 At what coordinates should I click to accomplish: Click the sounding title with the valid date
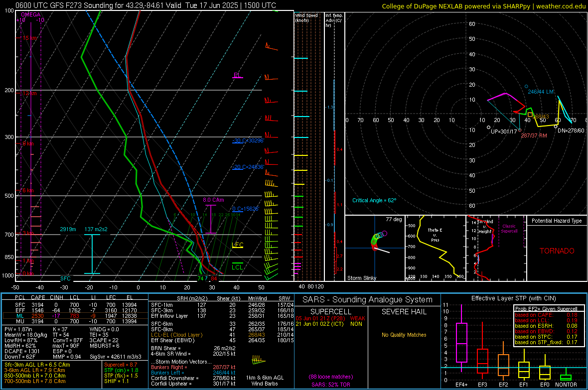[146, 5]
